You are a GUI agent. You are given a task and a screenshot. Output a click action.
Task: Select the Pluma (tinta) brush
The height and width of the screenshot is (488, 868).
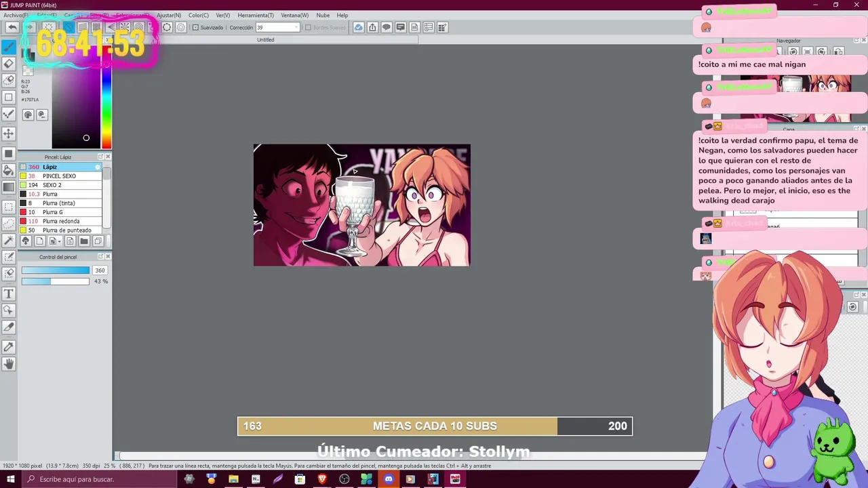[x=60, y=203]
